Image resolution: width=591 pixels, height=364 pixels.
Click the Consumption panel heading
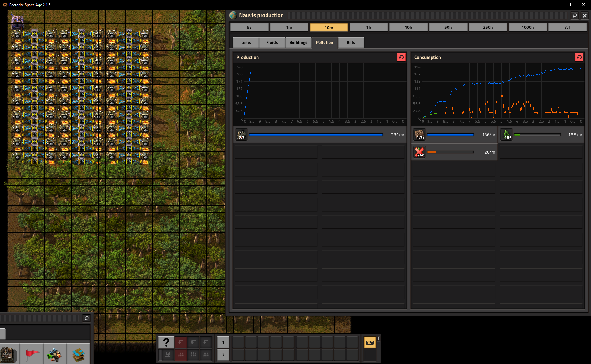pos(428,57)
